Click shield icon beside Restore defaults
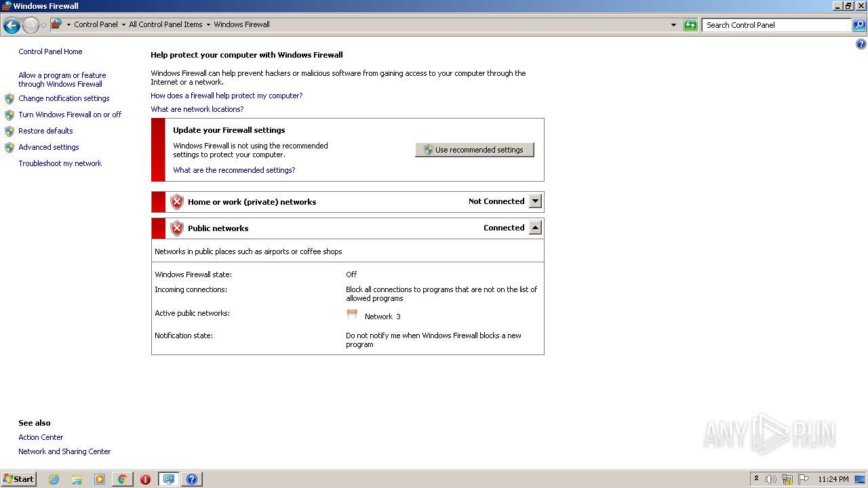The image size is (868, 488). [x=9, y=131]
